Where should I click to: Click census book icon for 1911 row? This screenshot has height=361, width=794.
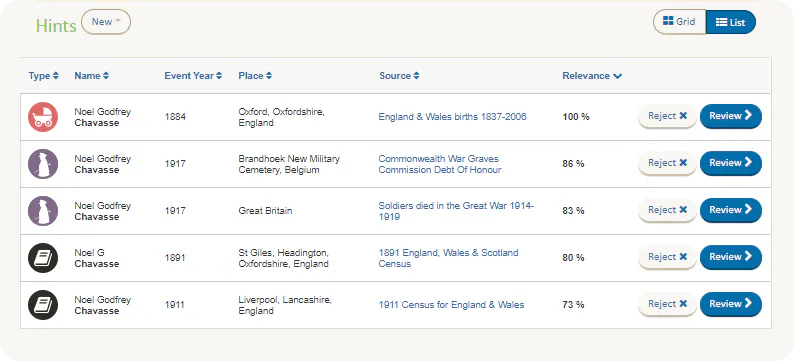[x=43, y=305]
